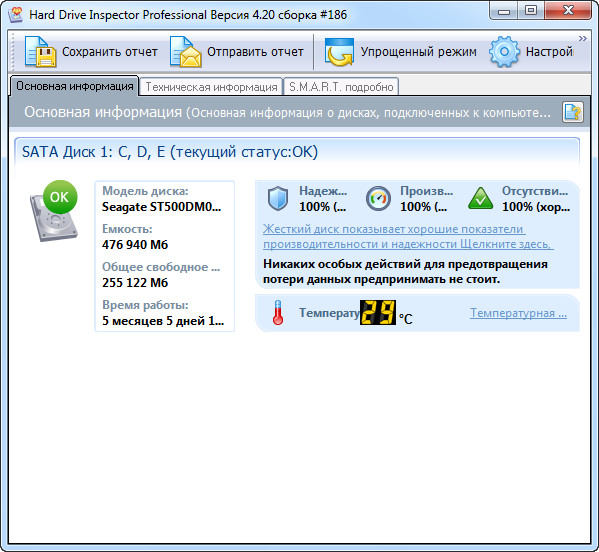Screen dimensions: 599x552
Task: Click the green checkmark triangle icon
Action: click(481, 198)
